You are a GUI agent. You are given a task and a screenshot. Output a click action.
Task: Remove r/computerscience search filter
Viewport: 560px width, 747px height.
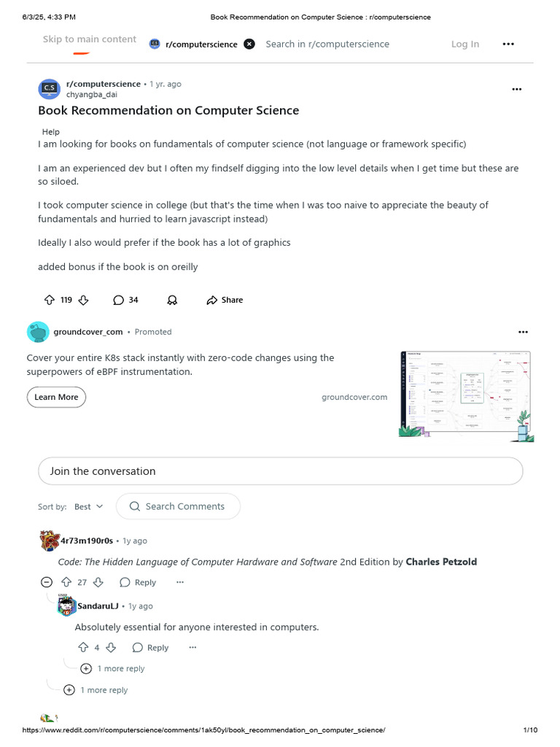(x=249, y=44)
